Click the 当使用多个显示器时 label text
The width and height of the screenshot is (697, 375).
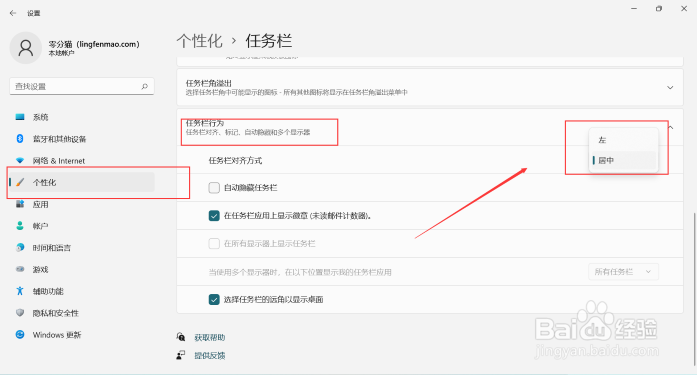click(x=300, y=272)
